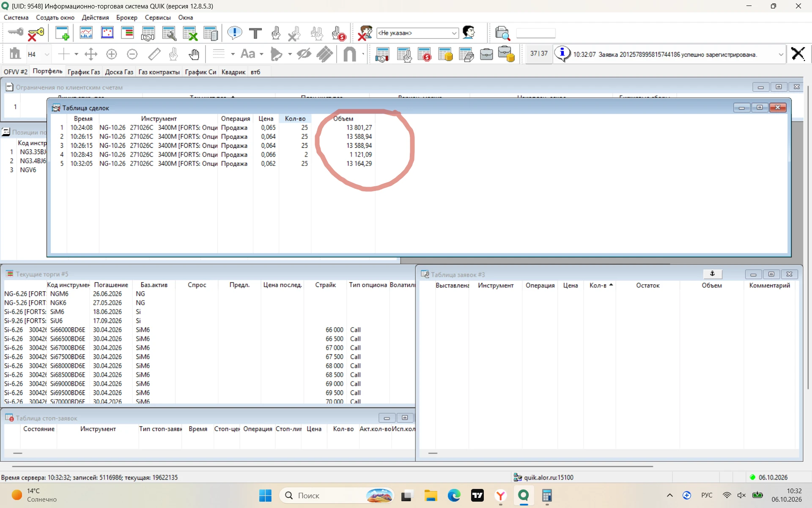Click the magnet snap tool icon

tap(350, 54)
